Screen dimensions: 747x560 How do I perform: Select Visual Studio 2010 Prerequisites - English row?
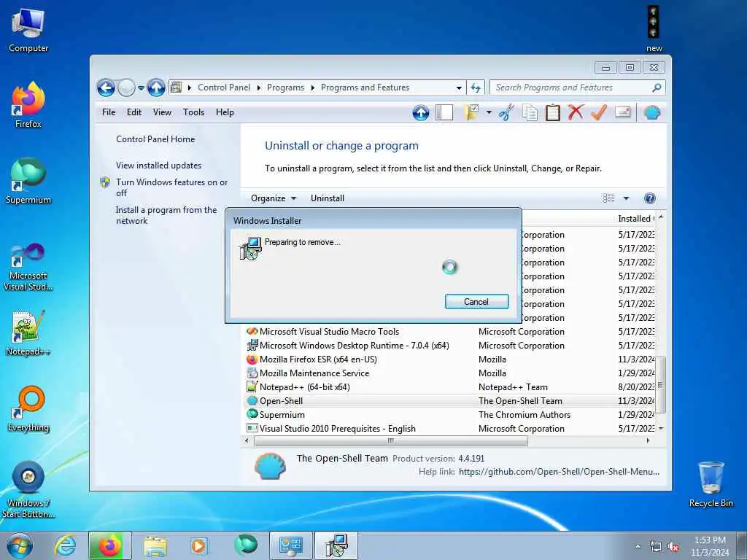click(450, 429)
